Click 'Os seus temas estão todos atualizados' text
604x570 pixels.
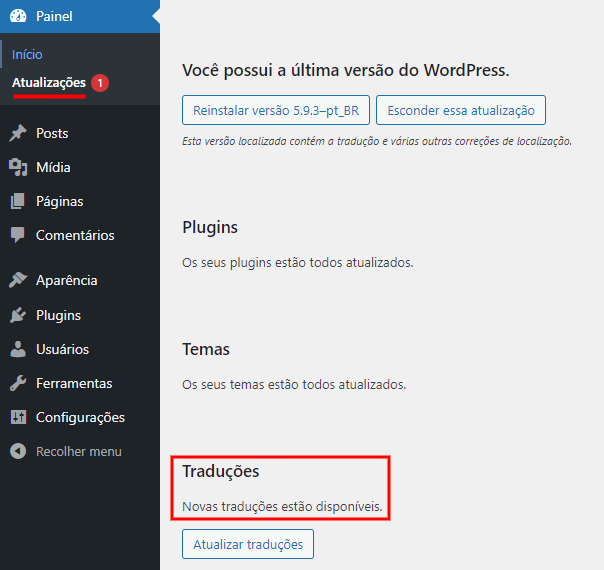tap(294, 384)
